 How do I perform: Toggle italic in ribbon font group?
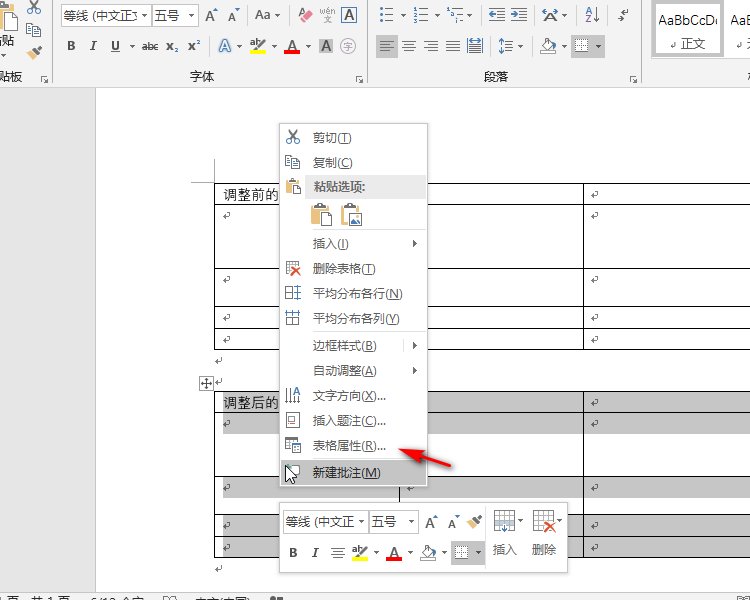[x=93, y=46]
